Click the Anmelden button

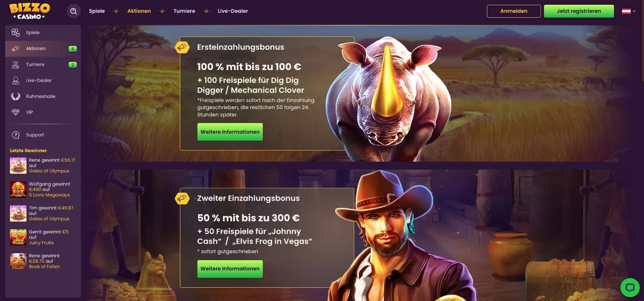click(513, 11)
